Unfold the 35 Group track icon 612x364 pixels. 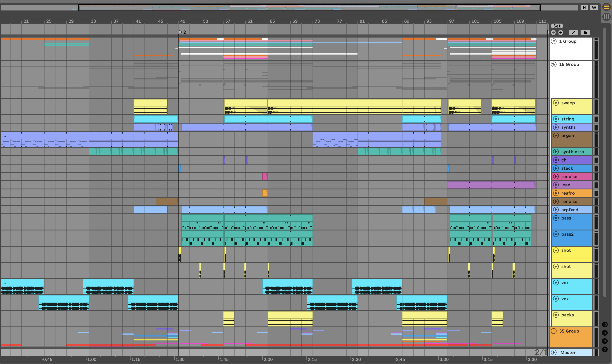(x=554, y=331)
